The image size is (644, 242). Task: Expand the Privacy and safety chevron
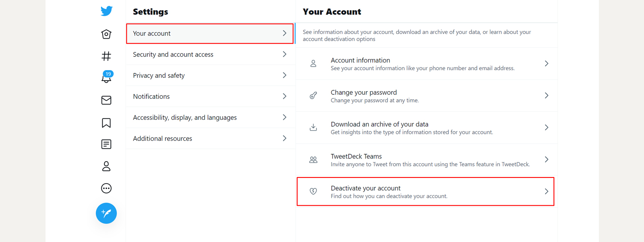(x=285, y=75)
